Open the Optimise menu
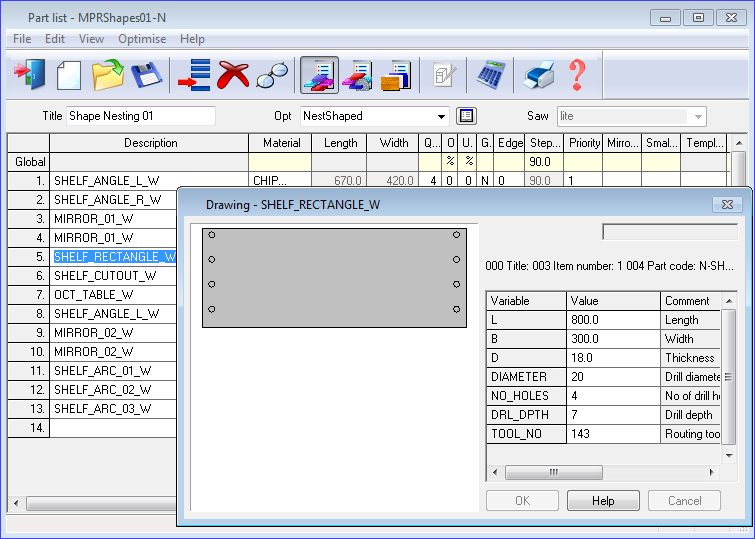The height and width of the screenshot is (539, 755). [x=142, y=39]
